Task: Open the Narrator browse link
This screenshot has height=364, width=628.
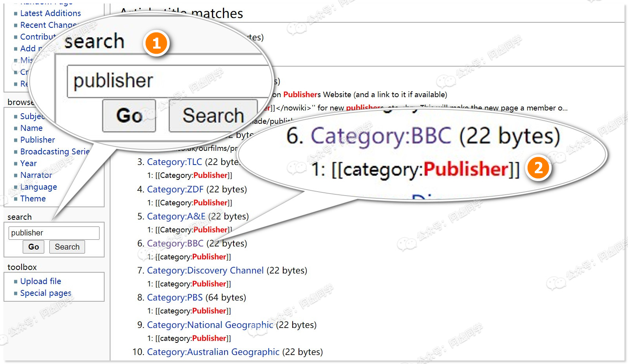Action: pos(36,175)
